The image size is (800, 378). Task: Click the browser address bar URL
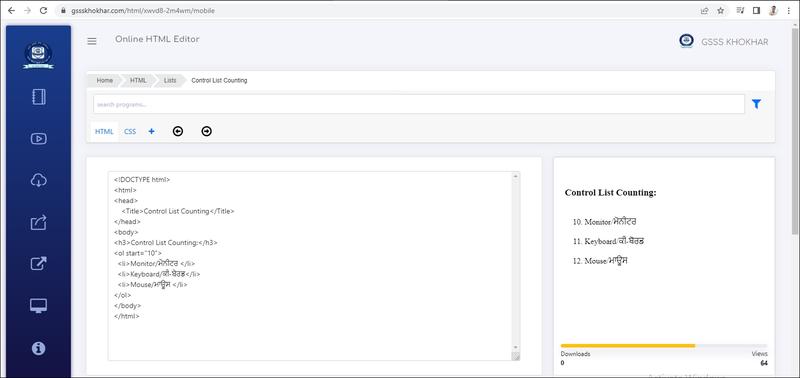tap(143, 10)
